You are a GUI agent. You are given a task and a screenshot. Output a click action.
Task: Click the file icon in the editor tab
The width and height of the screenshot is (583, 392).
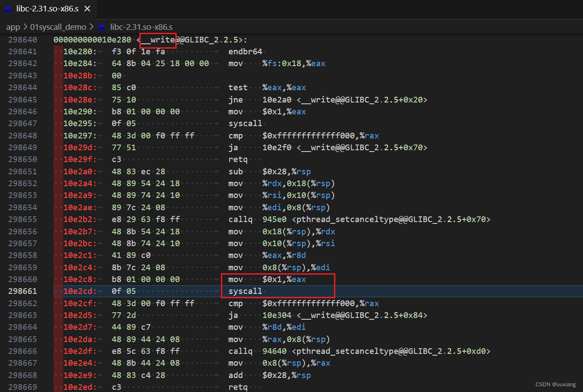point(8,9)
